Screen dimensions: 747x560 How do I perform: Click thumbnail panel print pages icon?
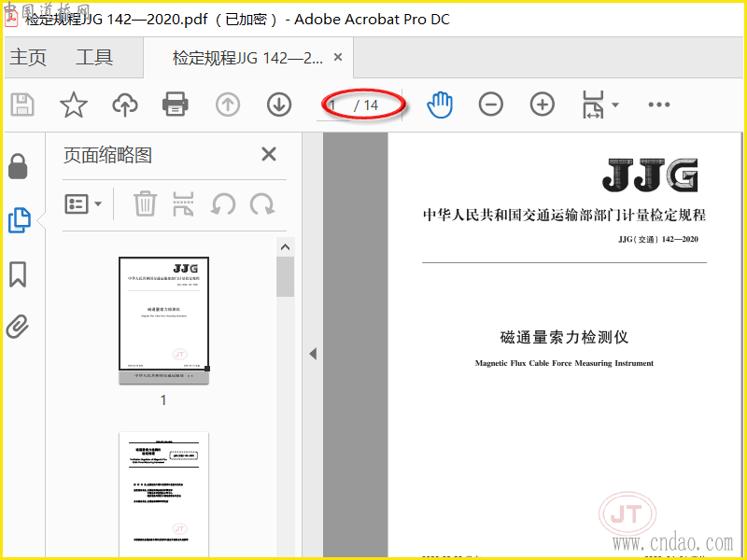(x=183, y=203)
